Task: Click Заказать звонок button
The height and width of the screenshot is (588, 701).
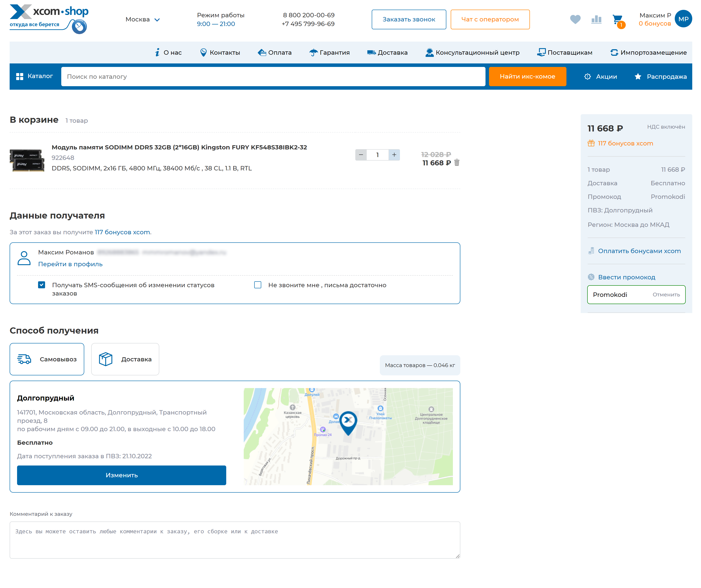Action: [x=409, y=19]
